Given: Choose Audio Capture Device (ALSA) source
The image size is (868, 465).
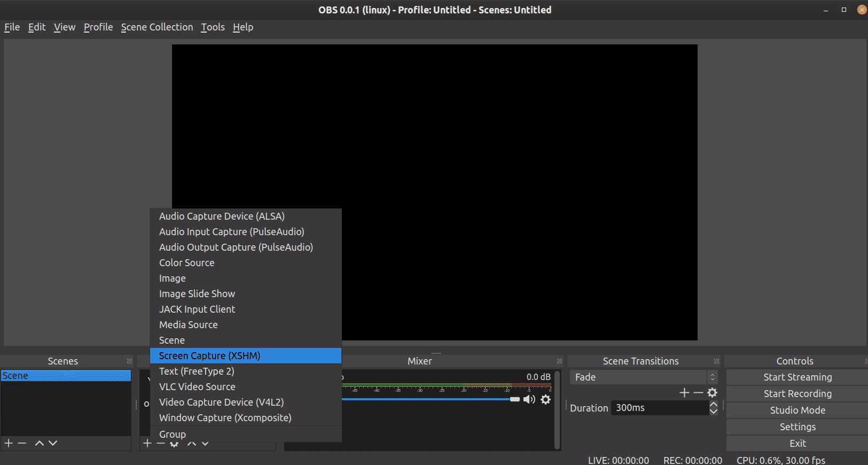Looking at the screenshot, I should [246, 216].
